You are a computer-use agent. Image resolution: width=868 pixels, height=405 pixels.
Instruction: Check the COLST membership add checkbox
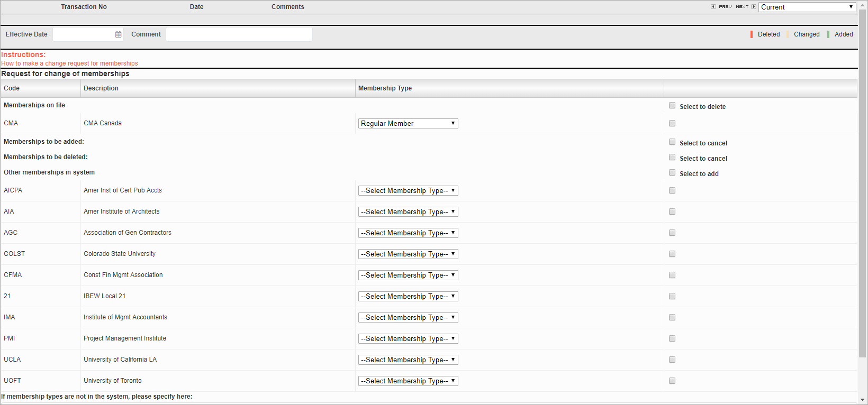click(672, 254)
